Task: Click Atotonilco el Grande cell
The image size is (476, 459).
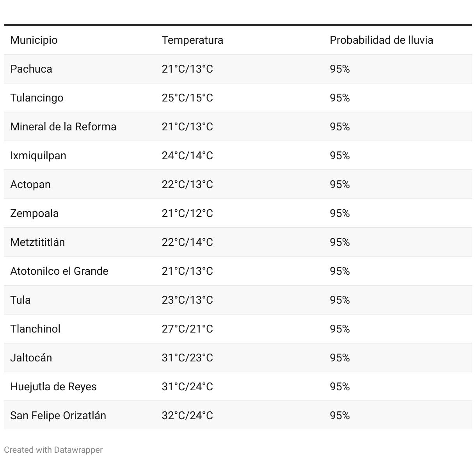Action: point(59,271)
